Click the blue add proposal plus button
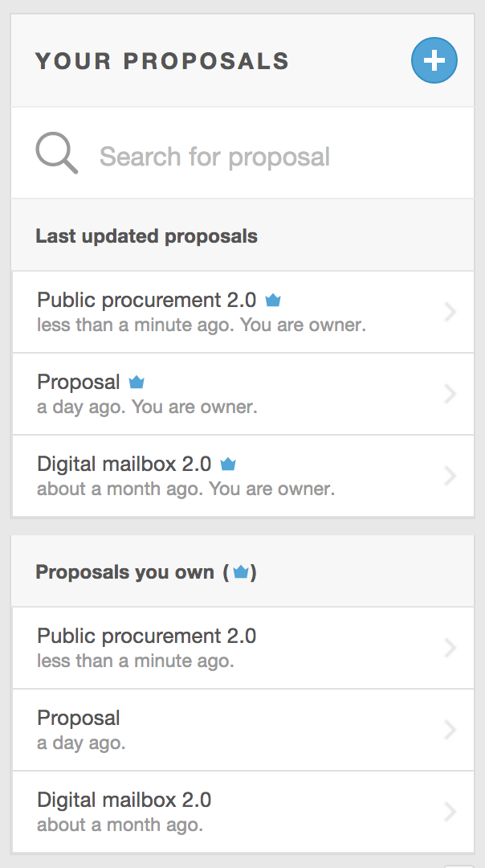 click(x=434, y=60)
